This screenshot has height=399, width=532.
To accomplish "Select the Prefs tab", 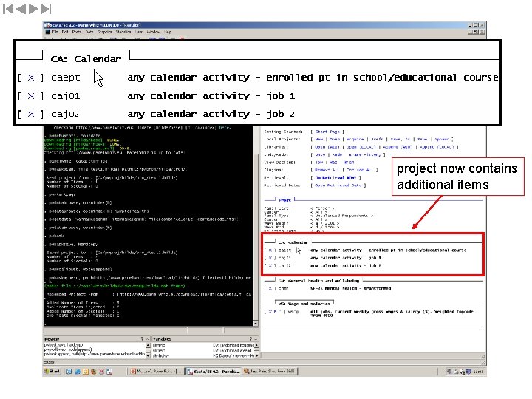I will pyautogui.click(x=284, y=200).
